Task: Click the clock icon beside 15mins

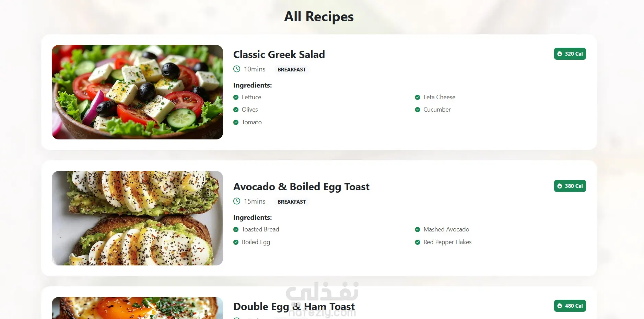Action: coord(237,201)
